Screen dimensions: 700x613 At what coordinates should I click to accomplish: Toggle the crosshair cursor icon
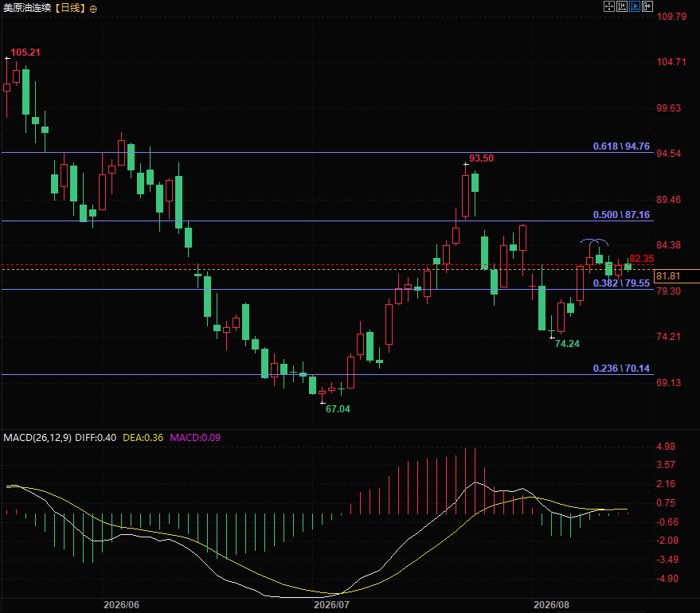tap(609, 6)
